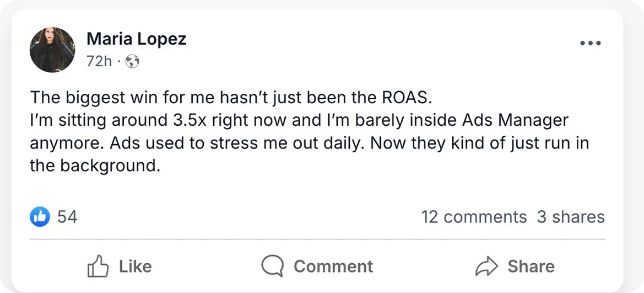Open the three-dot post options menu
The image size is (644, 293).
point(591,43)
